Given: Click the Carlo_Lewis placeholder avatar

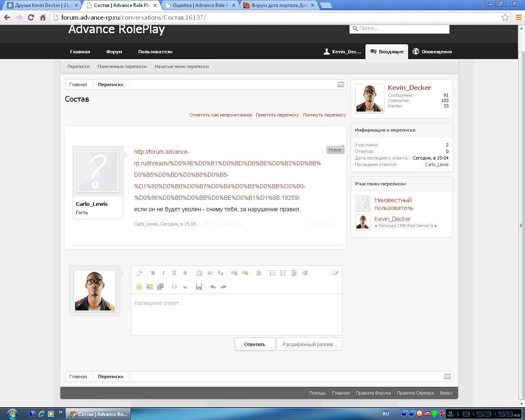Looking at the screenshot, I should [98, 171].
